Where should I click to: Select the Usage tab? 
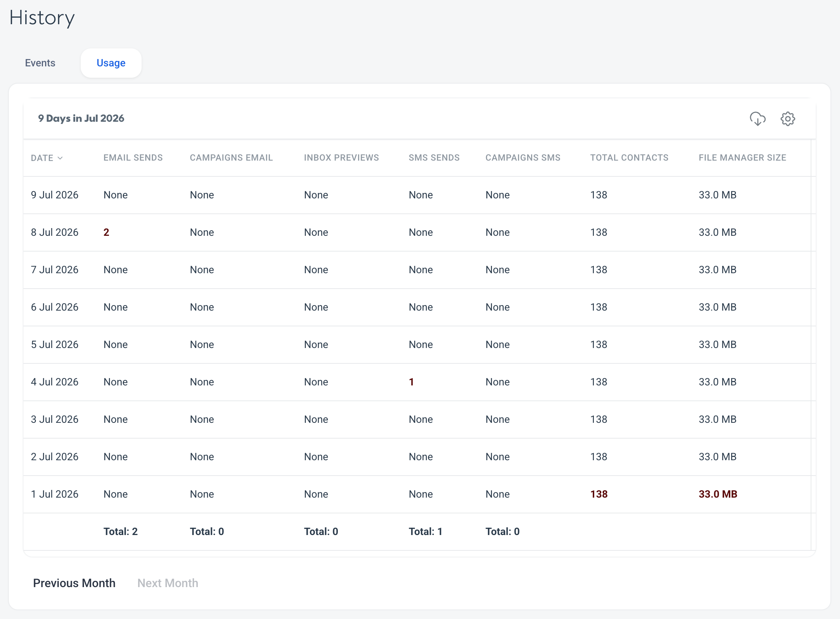(x=111, y=63)
